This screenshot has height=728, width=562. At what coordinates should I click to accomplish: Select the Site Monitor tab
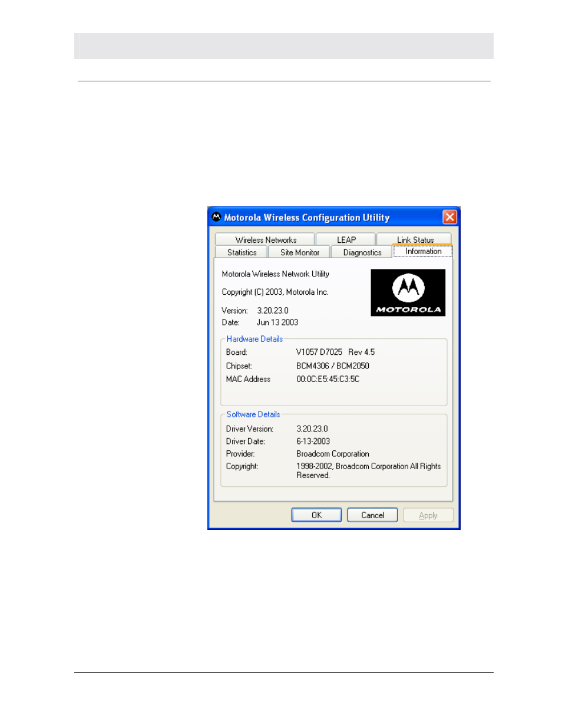299,252
